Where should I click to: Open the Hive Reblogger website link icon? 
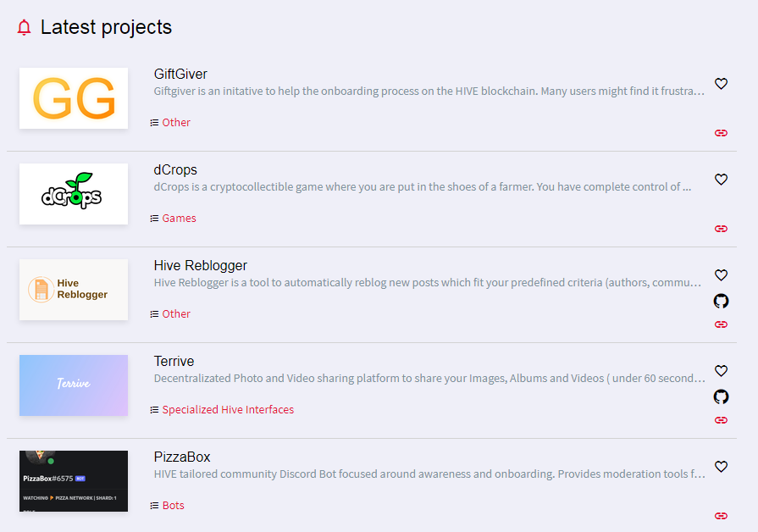(x=721, y=324)
